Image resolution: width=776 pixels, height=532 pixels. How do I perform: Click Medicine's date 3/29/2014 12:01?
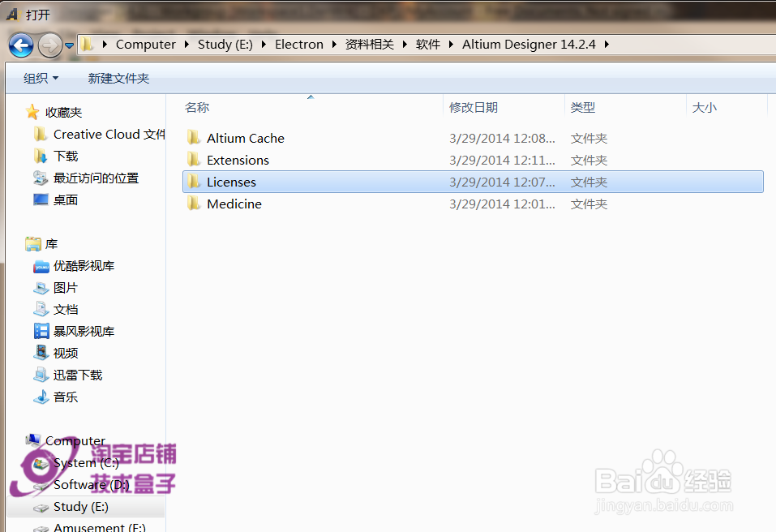pos(502,204)
